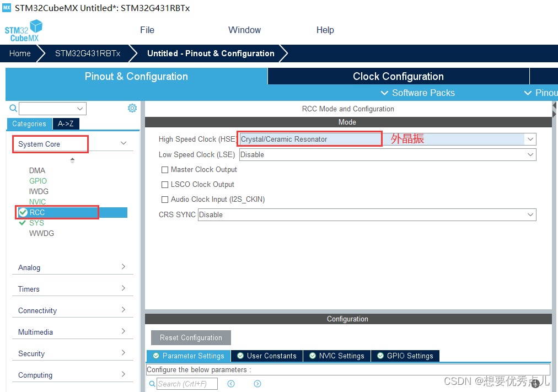Screen dimensions: 558x392
Task: Open NVIC Settings tab
Action: (337, 356)
